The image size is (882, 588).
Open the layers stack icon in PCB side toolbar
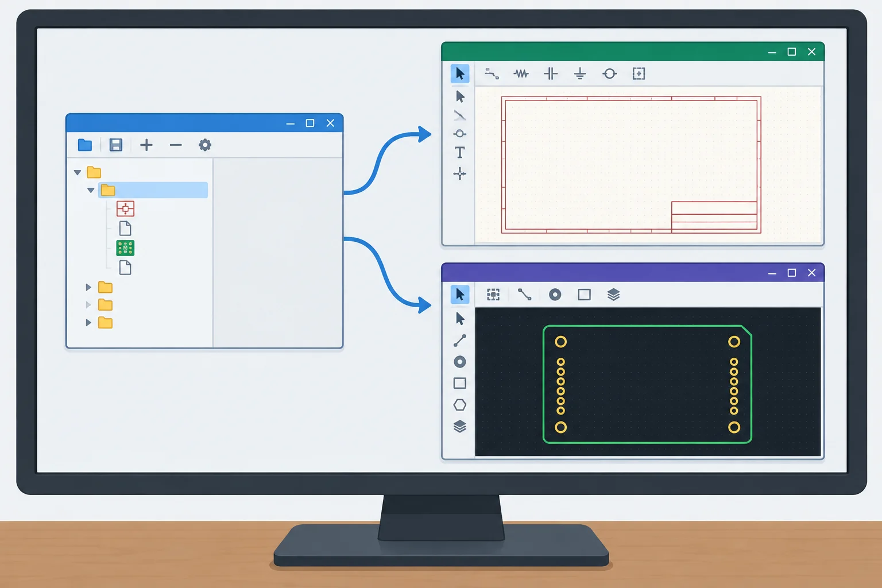[x=460, y=426]
